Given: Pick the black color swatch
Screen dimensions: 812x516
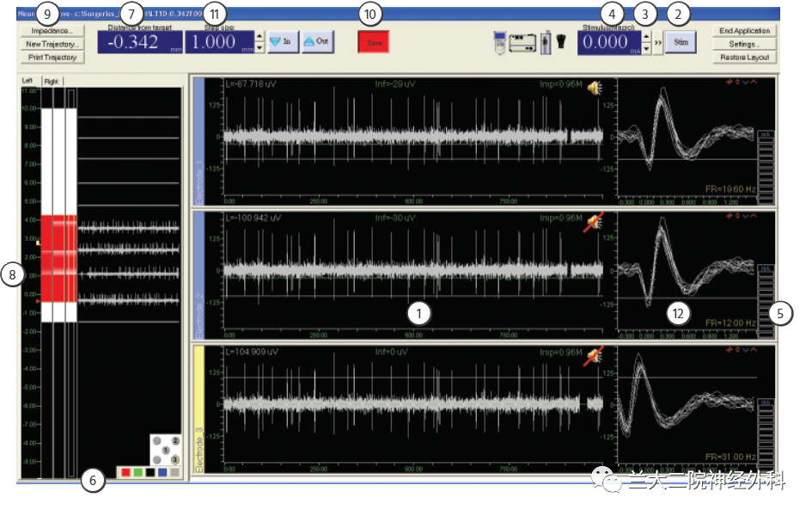Looking at the screenshot, I should click(x=150, y=472).
